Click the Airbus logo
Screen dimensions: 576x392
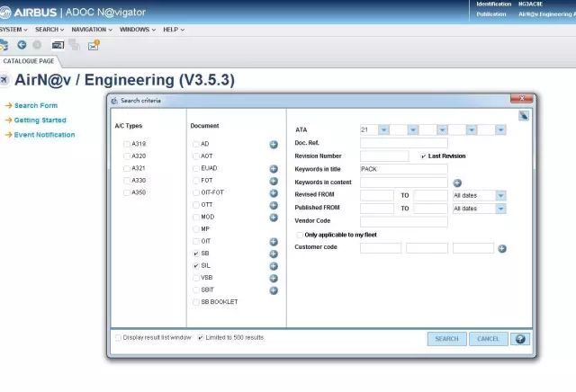(28, 12)
